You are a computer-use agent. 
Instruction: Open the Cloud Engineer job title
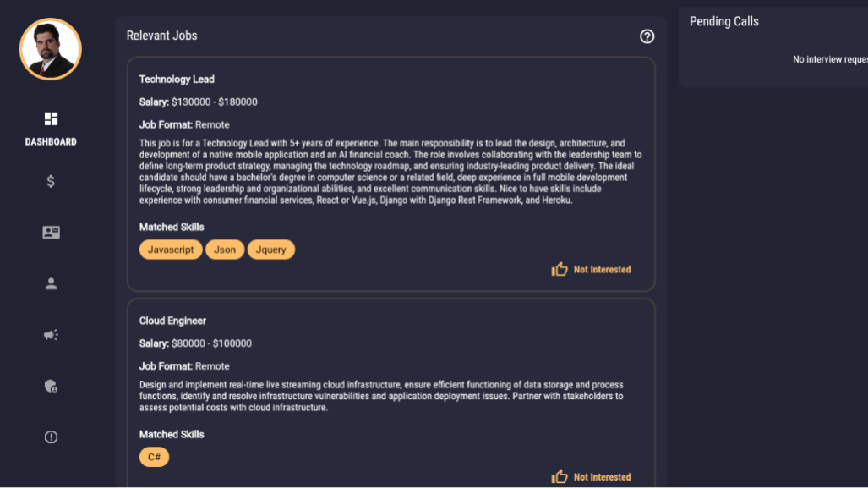coord(172,321)
